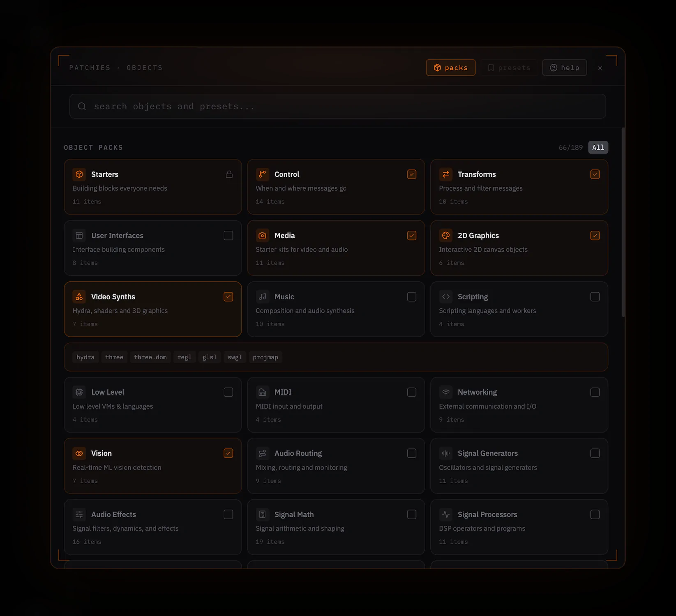Enable the Networking pack checkbox

click(595, 392)
